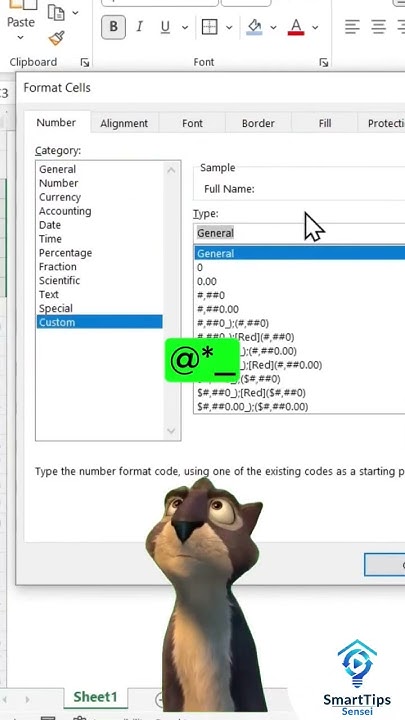Apply Fill Color bucket icon
Image resolution: width=405 pixels, height=720 pixels.
(254, 27)
